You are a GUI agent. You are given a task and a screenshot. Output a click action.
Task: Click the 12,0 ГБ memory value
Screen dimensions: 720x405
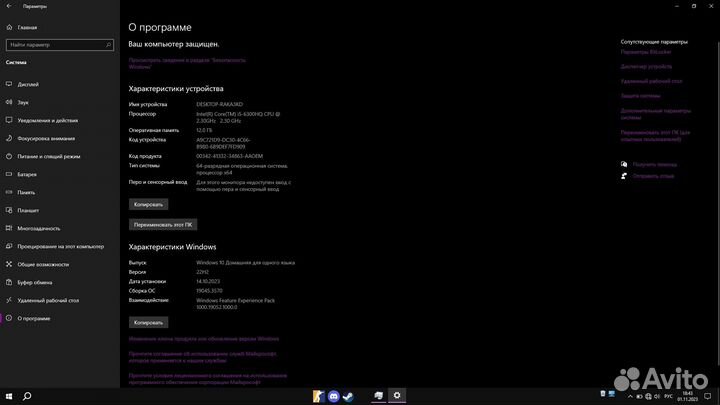[x=204, y=130]
